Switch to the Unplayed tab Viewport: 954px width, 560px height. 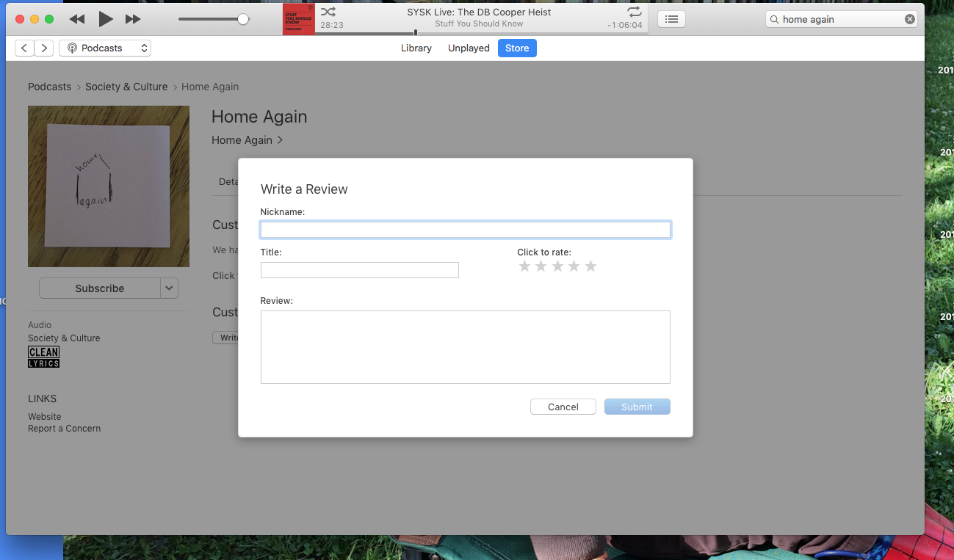point(469,48)
